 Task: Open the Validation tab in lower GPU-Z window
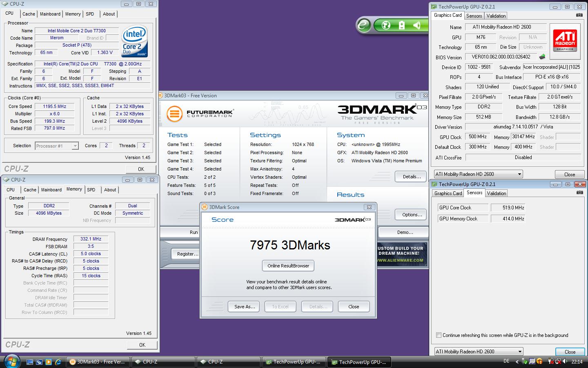497,193
